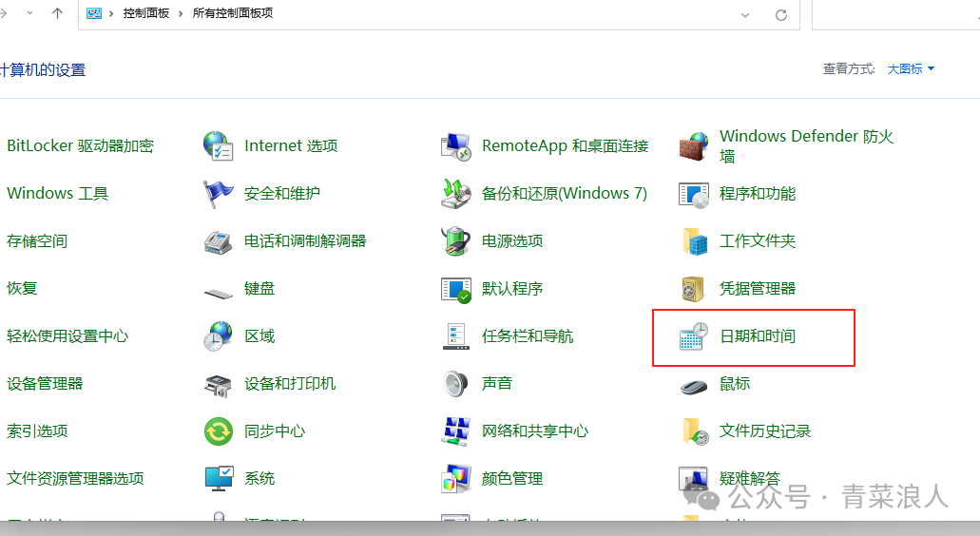Click the 备份和还原(Windows 7) text label
Viewport: 980px width, 536px height.
565,194
